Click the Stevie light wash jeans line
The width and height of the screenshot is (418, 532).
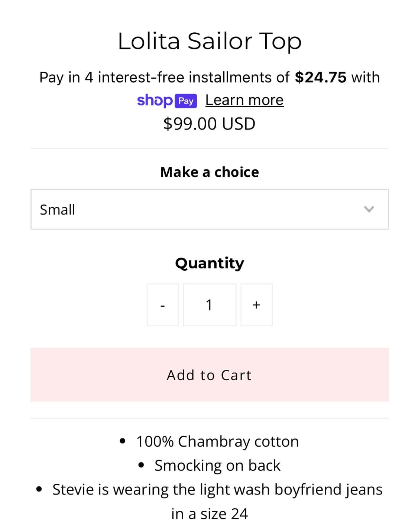(x=217, y=490)
